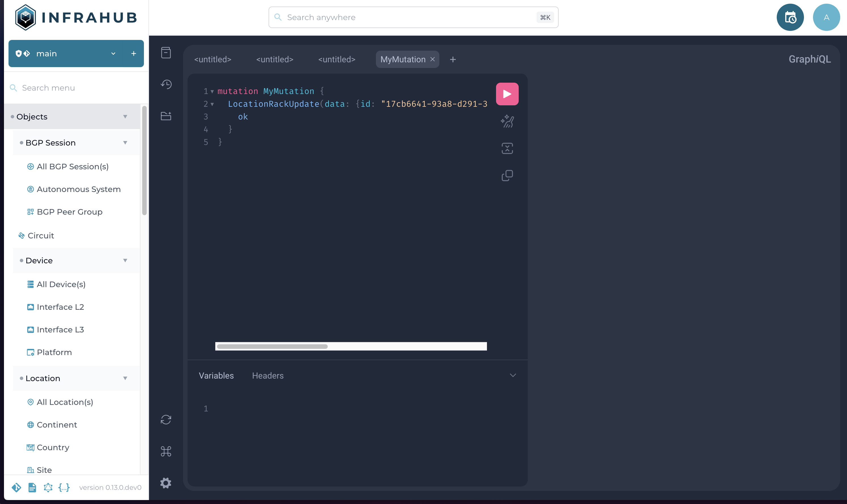847x504 pixels.
Task: Open the Documentation Explorer book icon
Action: [166, 53]
